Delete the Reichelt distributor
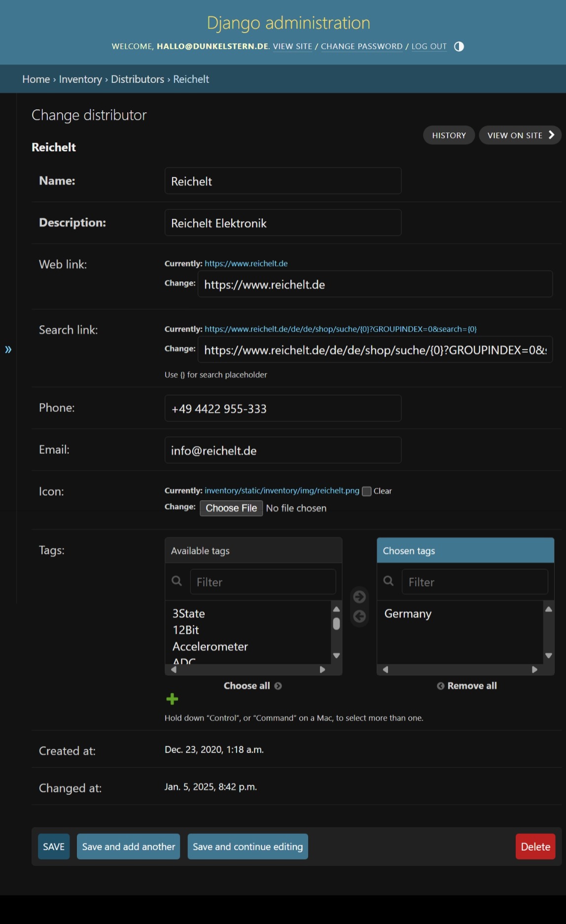Viewport: 566px width, 924px height. (x=535, y=846)
